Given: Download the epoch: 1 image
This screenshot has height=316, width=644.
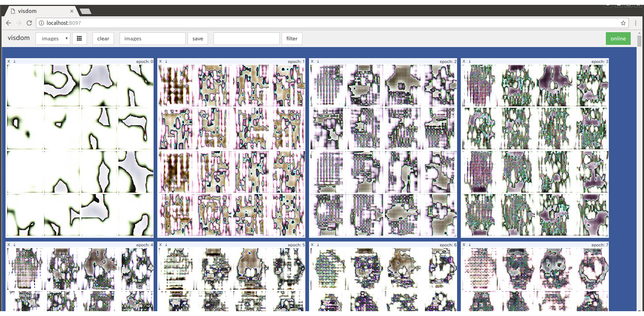Looking at the screenshot, I should point(166,61).
